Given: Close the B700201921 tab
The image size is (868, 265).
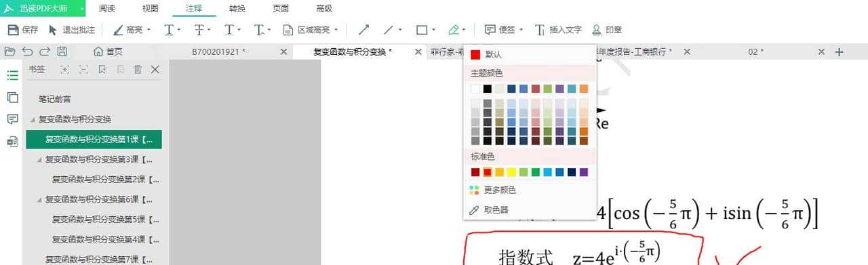Looking at the screenshot, I should pos(283,52).
